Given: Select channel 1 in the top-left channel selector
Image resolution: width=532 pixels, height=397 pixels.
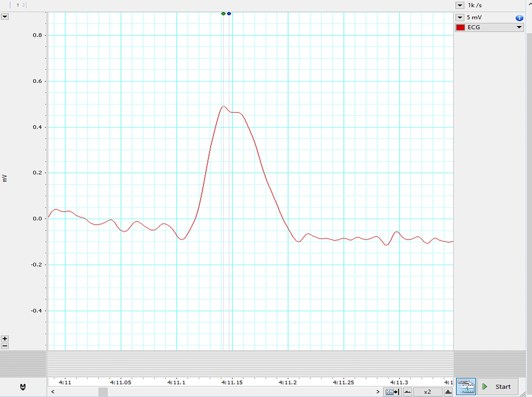Looking at the screenshot, I should (x=18, y=5).
